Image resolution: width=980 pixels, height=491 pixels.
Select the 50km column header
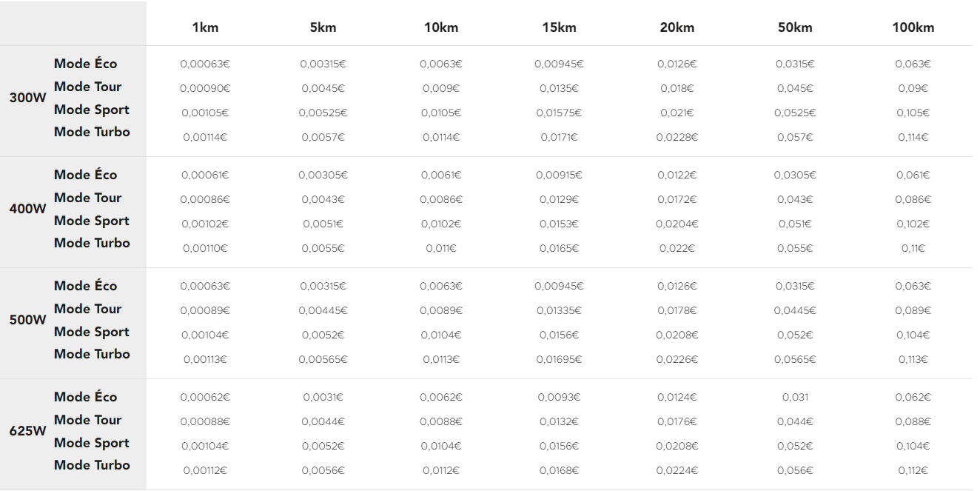pyautogui.click(x=795, y=27)
